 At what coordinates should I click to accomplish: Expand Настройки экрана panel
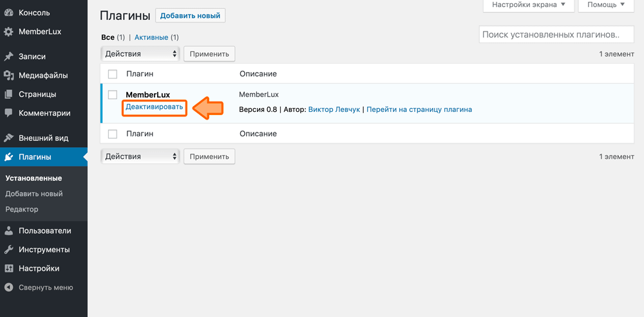528,5
